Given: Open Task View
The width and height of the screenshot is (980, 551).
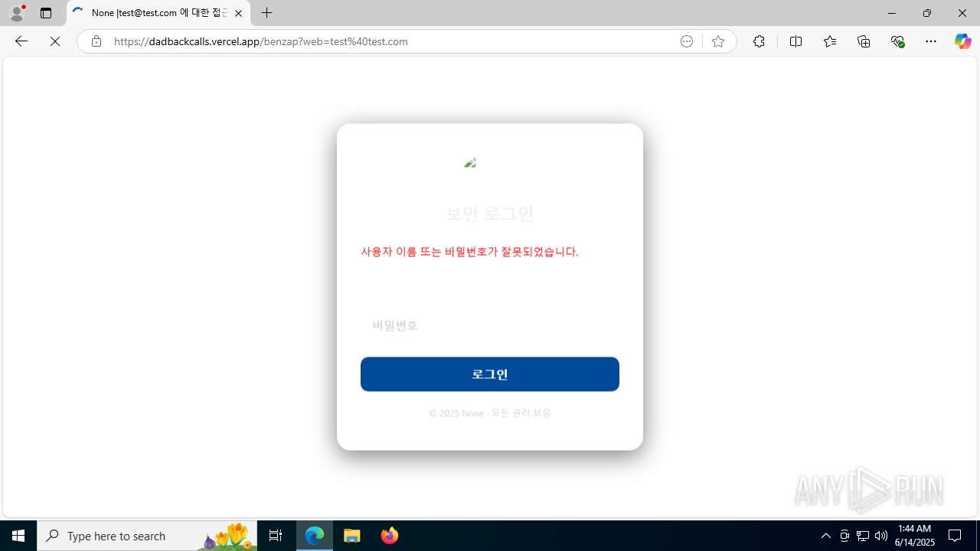Looking at the screenshot, I should point(276,536).
